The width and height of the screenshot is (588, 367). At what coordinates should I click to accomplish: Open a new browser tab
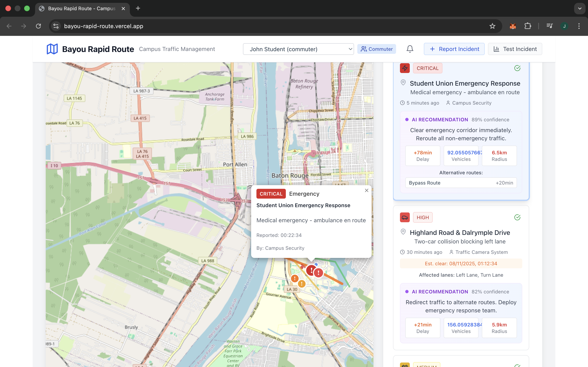[138, 9]
